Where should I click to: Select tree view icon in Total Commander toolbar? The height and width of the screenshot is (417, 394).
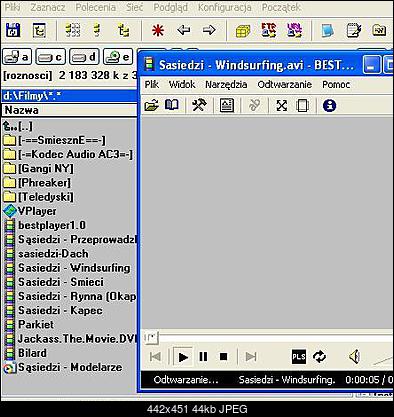(123, 30)
